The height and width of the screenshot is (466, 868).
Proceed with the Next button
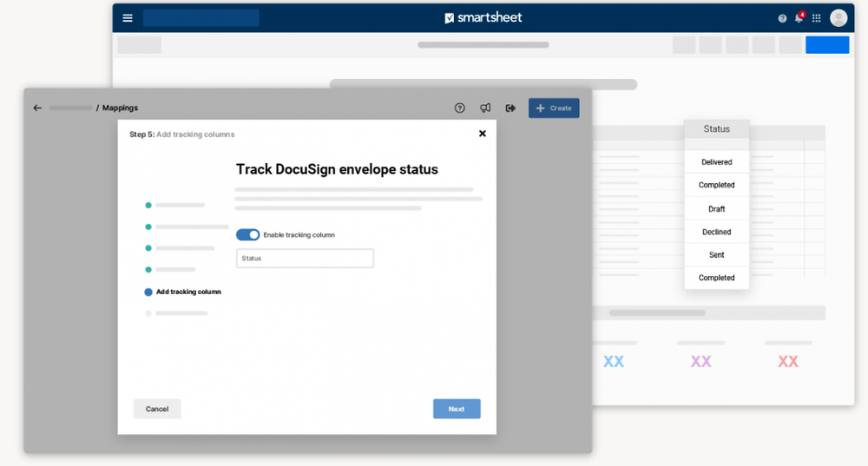coord(457,409)
